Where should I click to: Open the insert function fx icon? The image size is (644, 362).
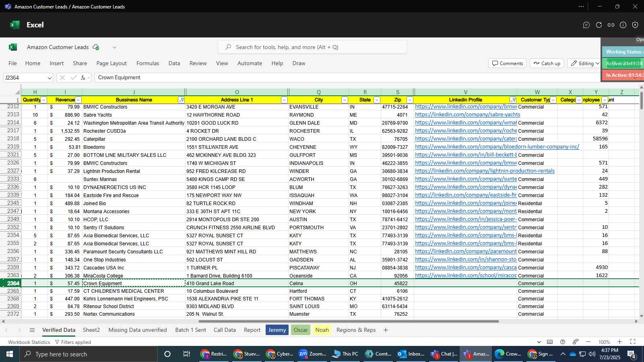point(83,78)
